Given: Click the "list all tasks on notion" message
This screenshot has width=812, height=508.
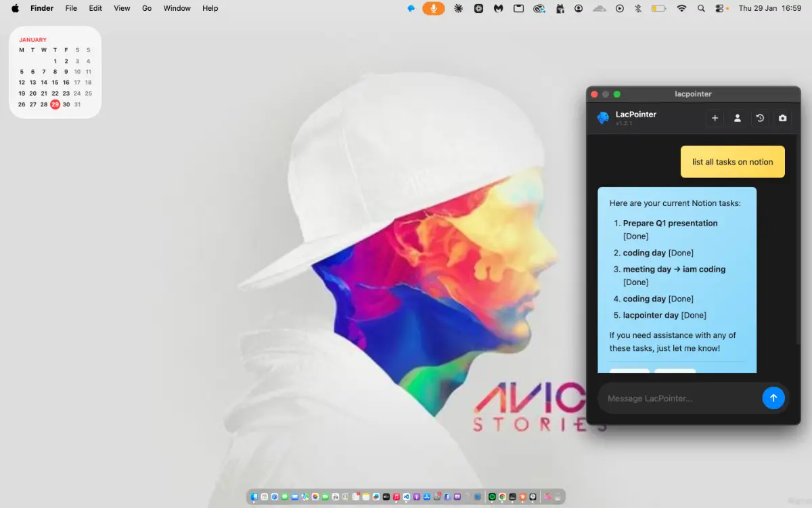Looking at the screenshot, I should (732, 162).
